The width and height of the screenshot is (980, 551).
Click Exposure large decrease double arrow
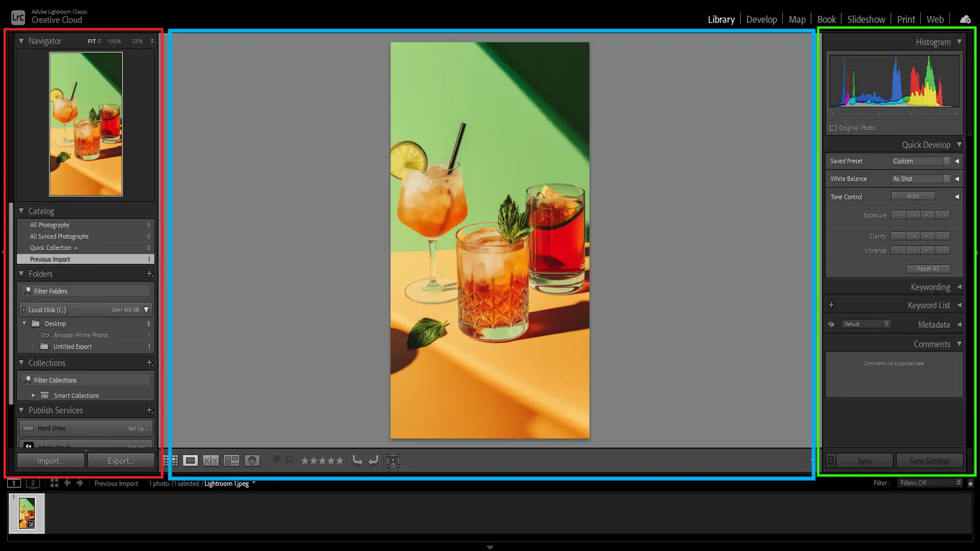coord(898,215)
